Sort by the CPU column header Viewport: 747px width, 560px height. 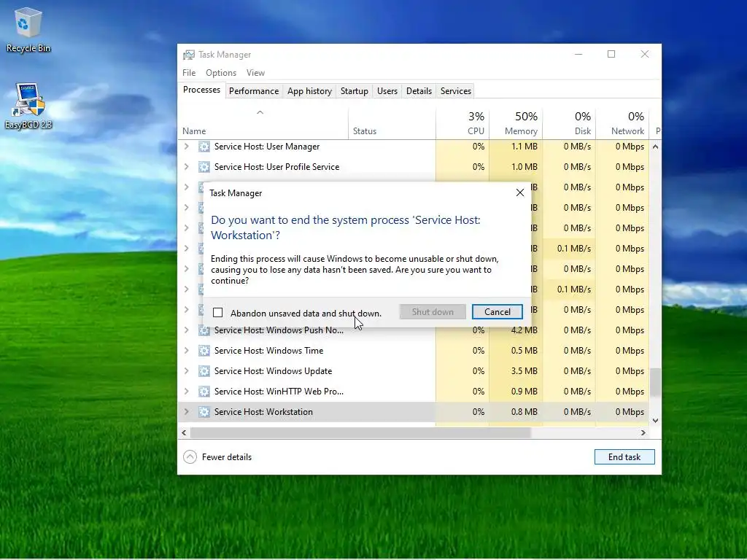[462, 124]
